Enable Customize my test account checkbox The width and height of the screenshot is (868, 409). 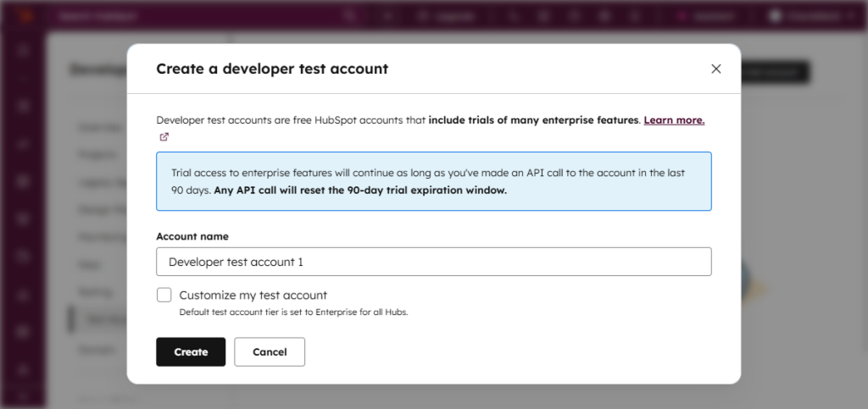pos(164,295)
